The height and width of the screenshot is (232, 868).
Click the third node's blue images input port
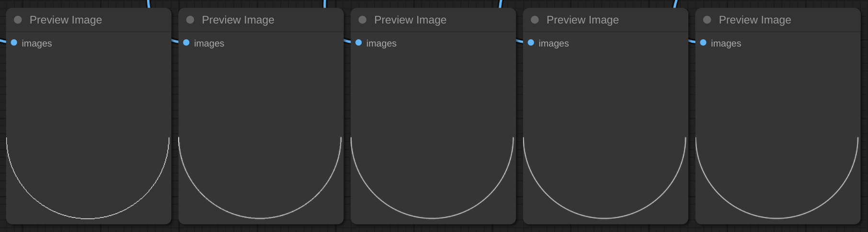pyautogui.click(x=358, y=43)
